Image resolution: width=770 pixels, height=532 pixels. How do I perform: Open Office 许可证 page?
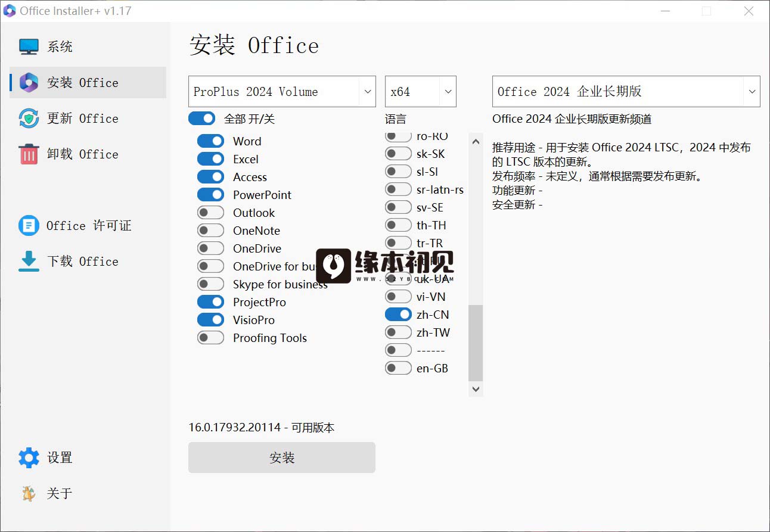click(88, 225)
